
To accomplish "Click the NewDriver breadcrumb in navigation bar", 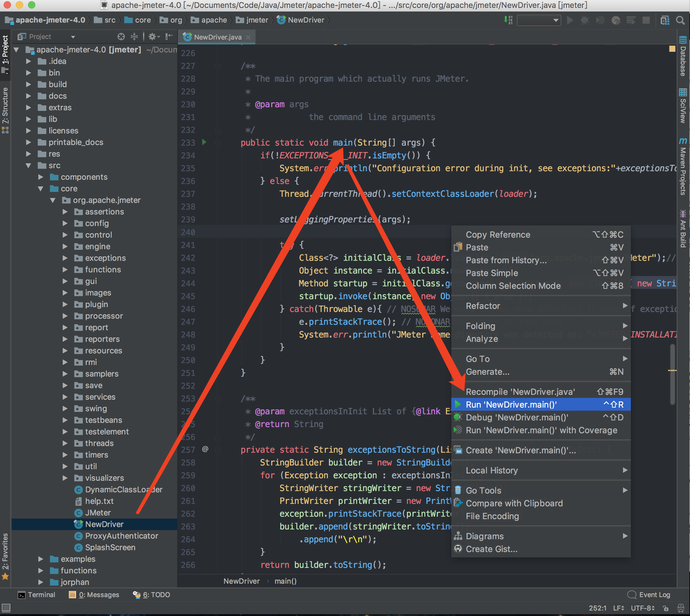I will click(x=301, y=20).
